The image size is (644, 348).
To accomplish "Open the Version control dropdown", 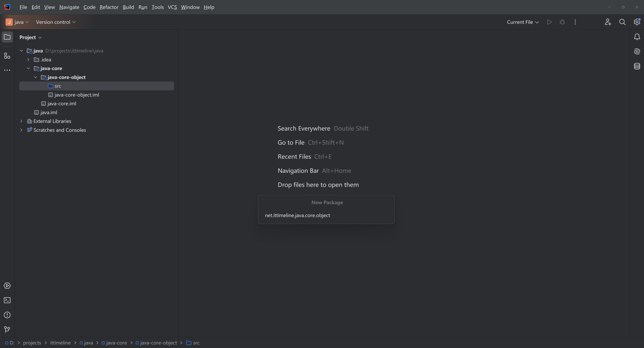I will (x=56, y=22).
